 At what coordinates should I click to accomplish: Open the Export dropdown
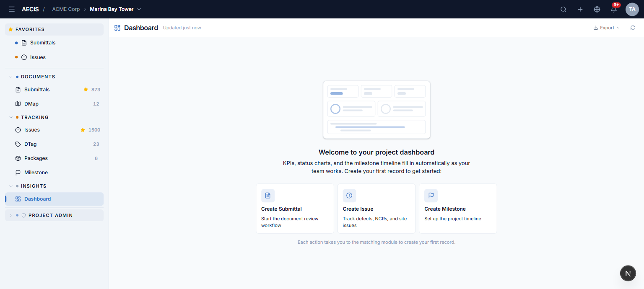(x=607, y=28)
